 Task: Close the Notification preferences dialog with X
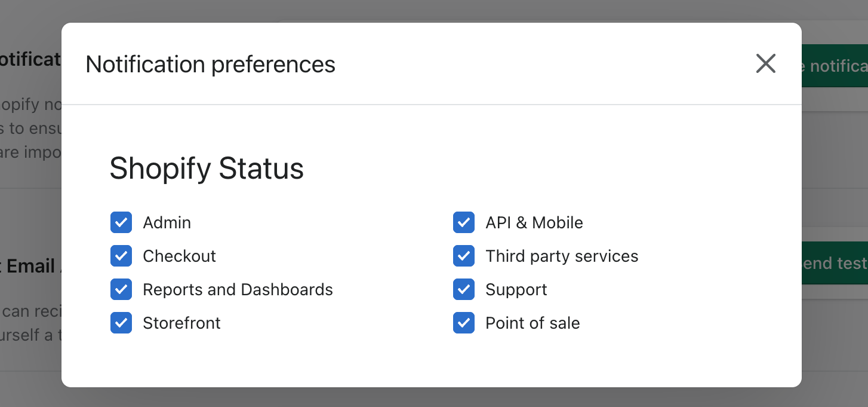765,63
